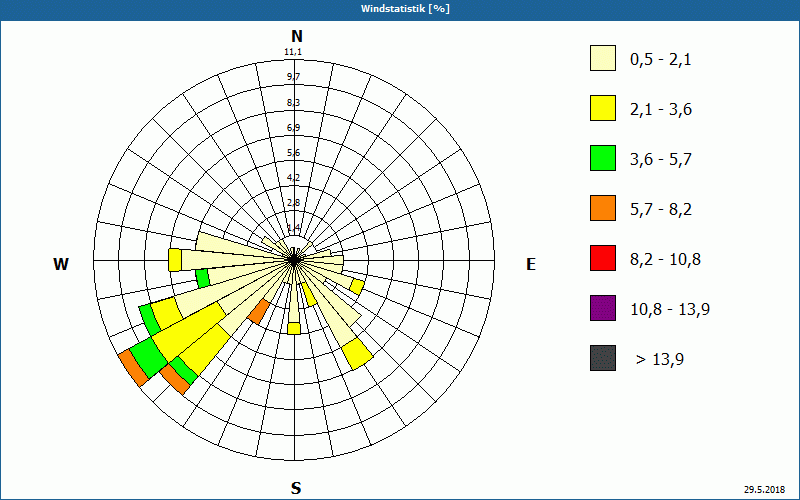Screen dimensions: 800x500
Task: Click the 'Windstatistik [%]' title
Action: pos(405,9)
